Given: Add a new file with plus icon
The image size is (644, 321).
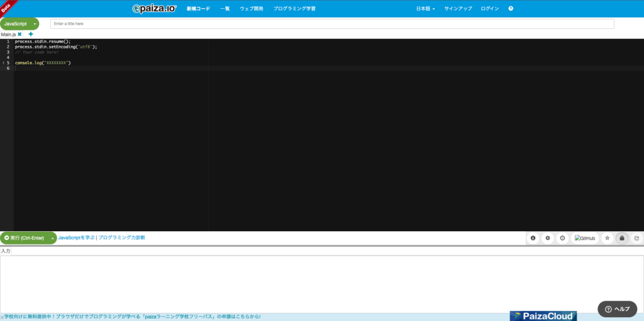Looking at the screenshot, I should 31,34.
